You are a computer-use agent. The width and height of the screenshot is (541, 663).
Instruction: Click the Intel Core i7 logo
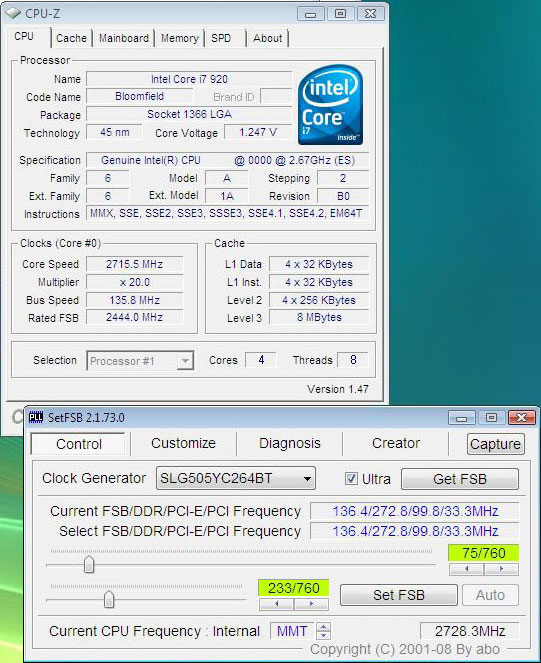[330, 104]
